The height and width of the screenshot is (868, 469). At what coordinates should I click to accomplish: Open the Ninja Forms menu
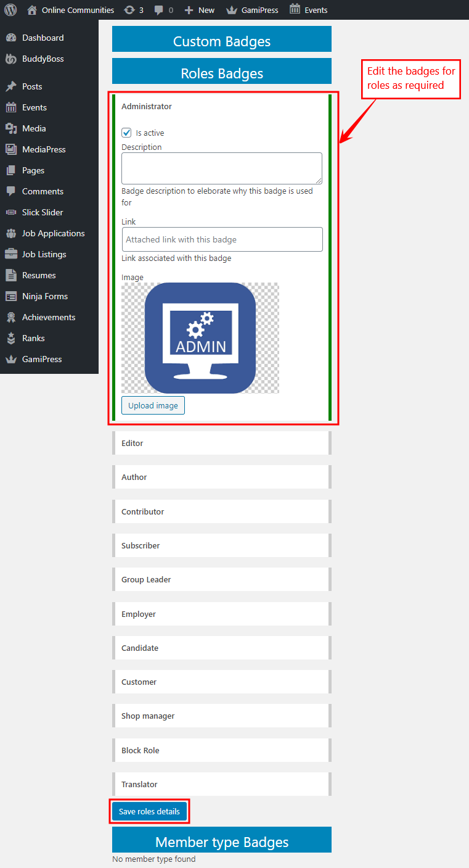point(44,296)
